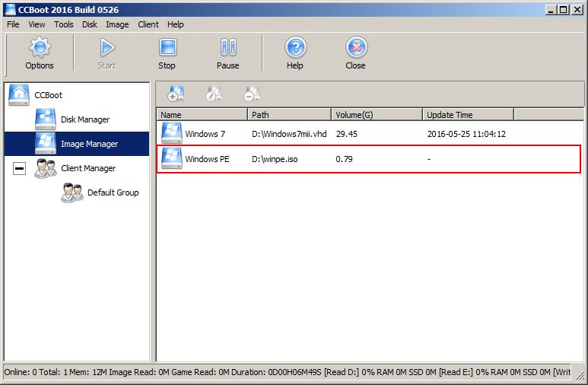Viewport: 588px width, 385px height.
Task: Open the Tools menu
Action: 64,24
